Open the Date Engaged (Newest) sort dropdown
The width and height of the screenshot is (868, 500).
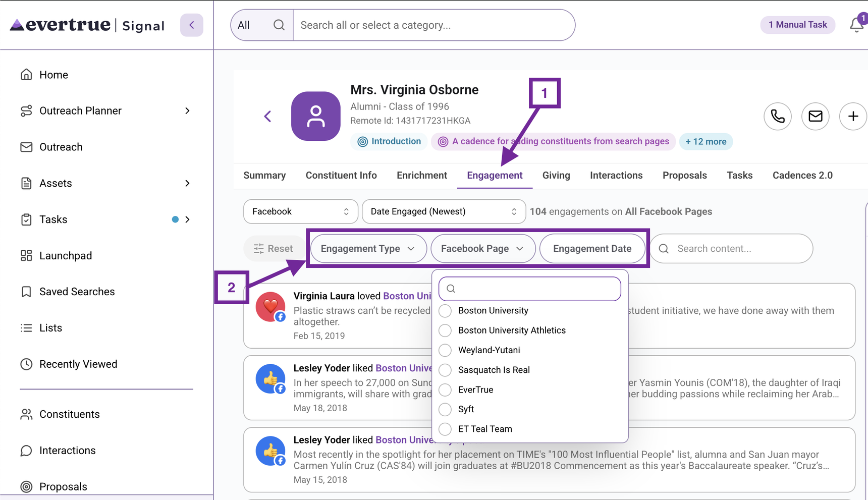tap(444, 211)
